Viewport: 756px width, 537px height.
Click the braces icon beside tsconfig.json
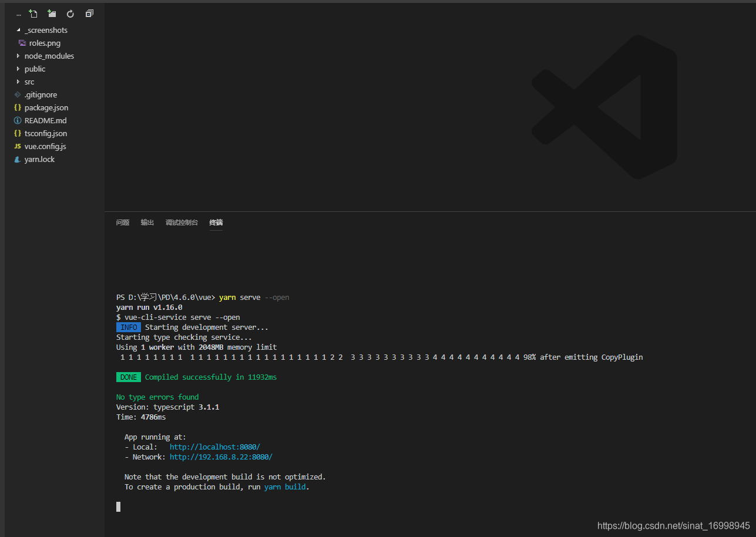click(18, 133)
